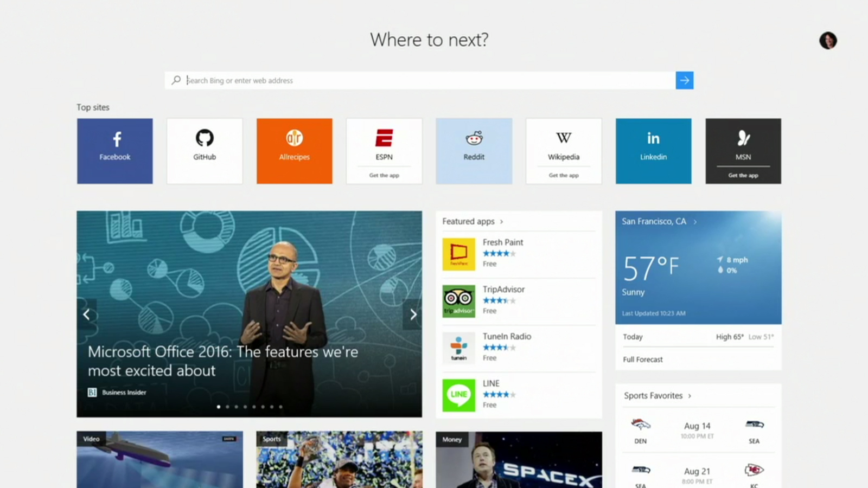The image size is (868, 488).
Task: Click Get the app under ESPN
Action: pos(384,175)
